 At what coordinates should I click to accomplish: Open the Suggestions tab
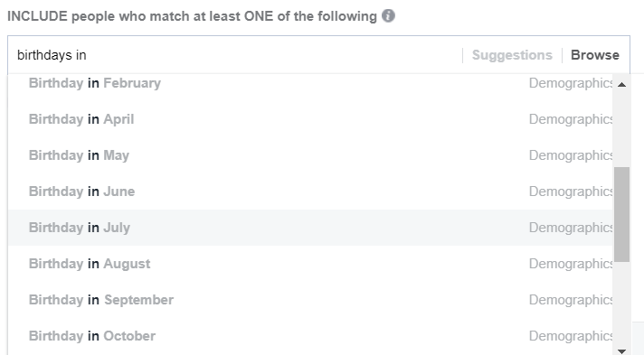tap(512, 55)
